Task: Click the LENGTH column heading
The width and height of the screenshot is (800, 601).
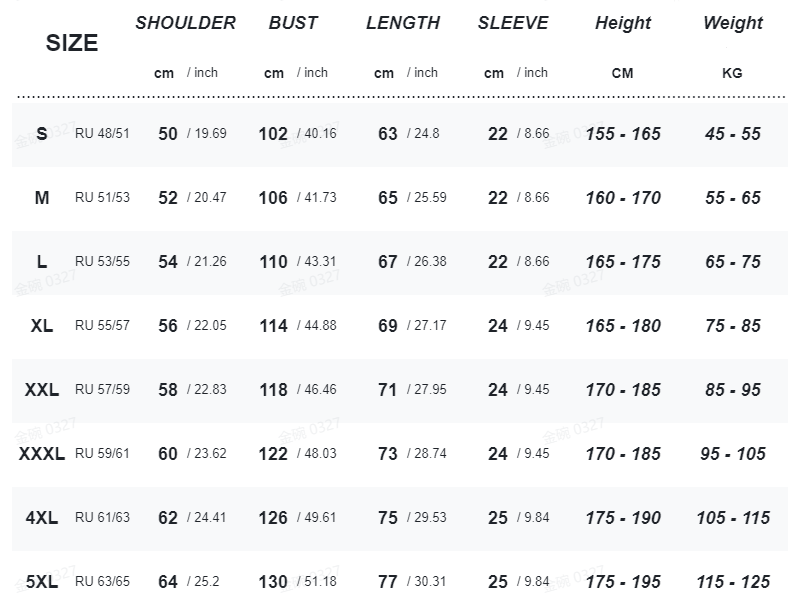Action: pos(403,23)
